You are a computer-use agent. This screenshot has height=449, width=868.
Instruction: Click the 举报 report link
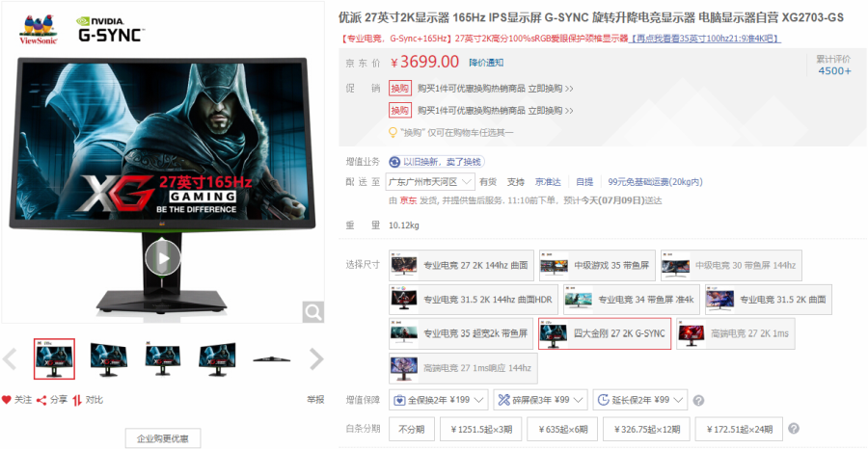pyautogui.click(x=315, y=399)
